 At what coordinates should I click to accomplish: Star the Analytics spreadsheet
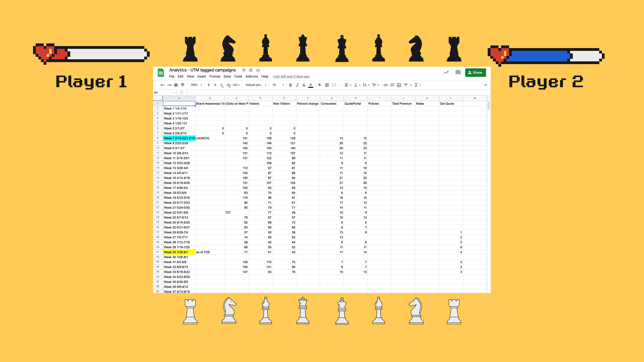coord(244,70)
